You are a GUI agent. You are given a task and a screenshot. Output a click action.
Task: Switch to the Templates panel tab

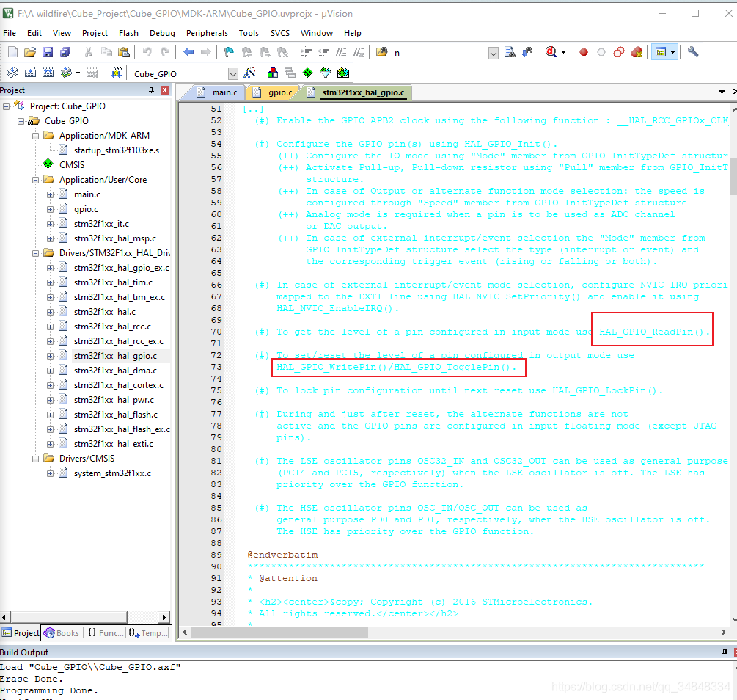[148, 632]
